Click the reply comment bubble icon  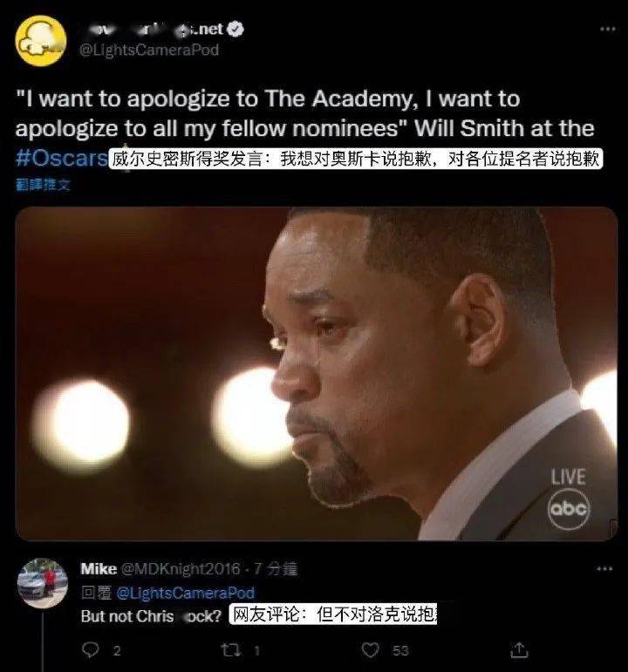(90, 650)
